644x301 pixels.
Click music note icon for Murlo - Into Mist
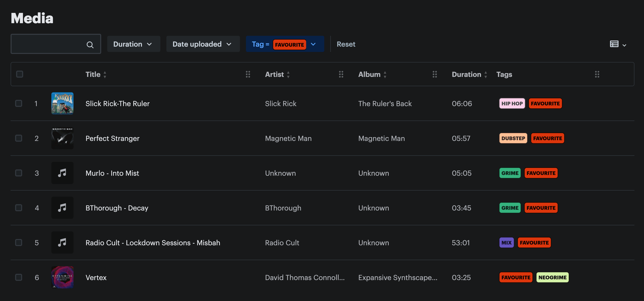coord(62,173)
